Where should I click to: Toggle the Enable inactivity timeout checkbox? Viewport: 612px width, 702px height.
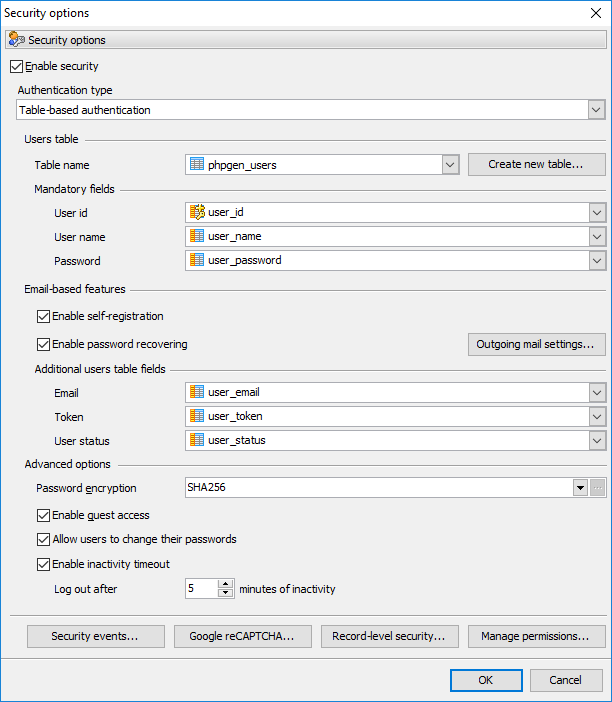click(x=43, y=564)
